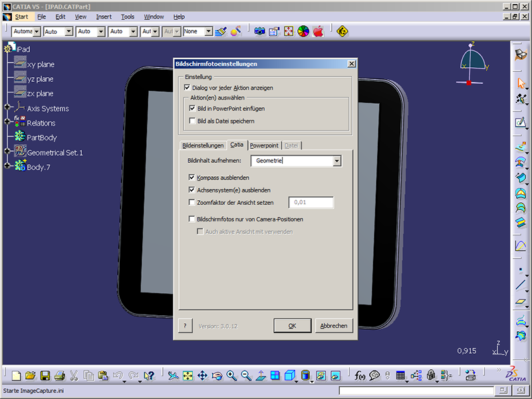Click the '?' help button in dialog
The height and width of the screenshot is (399, 532).
click(x=186, y=326)
